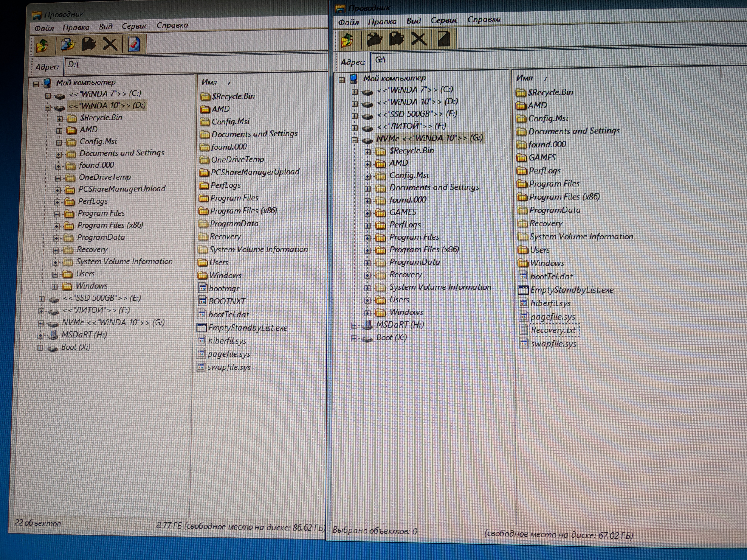This screenshot has height=560, width=747.
Task: Select bootmgr file in D: file list
Action: (x=224, y=289)
